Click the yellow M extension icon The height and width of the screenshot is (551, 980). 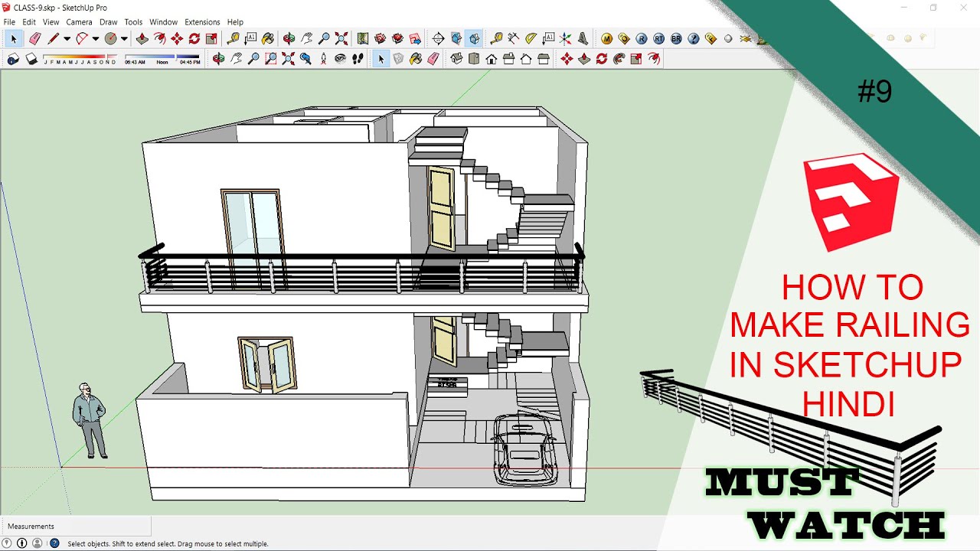pos(606,38)
